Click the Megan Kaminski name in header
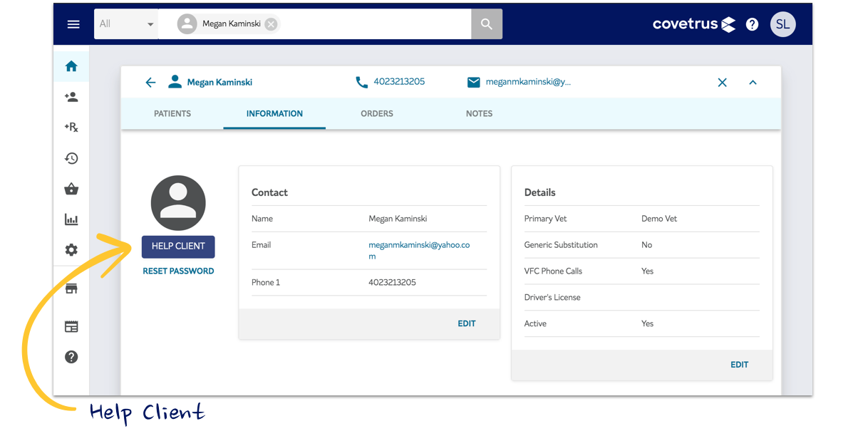 [x=219, y=83]
